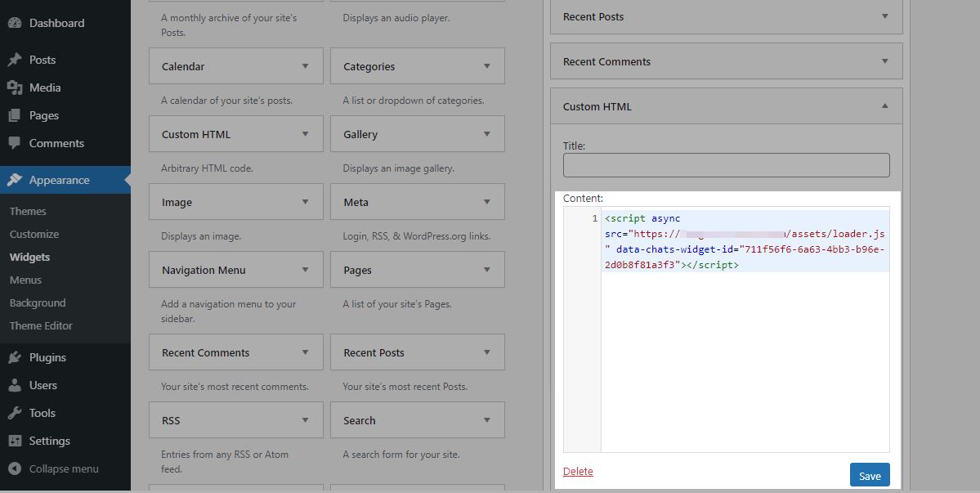
Task: Open the Media library icon
Action: [x=15, y=87]
